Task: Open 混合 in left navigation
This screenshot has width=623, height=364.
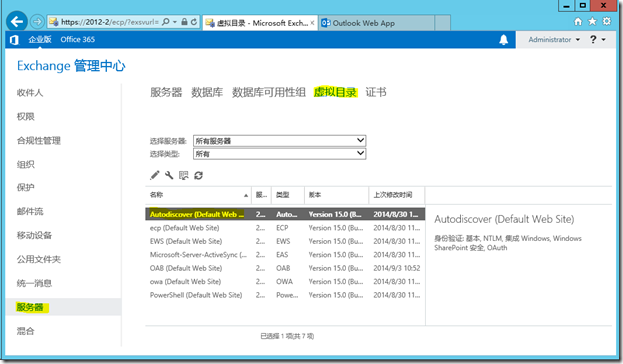Action: click(25, 331)
